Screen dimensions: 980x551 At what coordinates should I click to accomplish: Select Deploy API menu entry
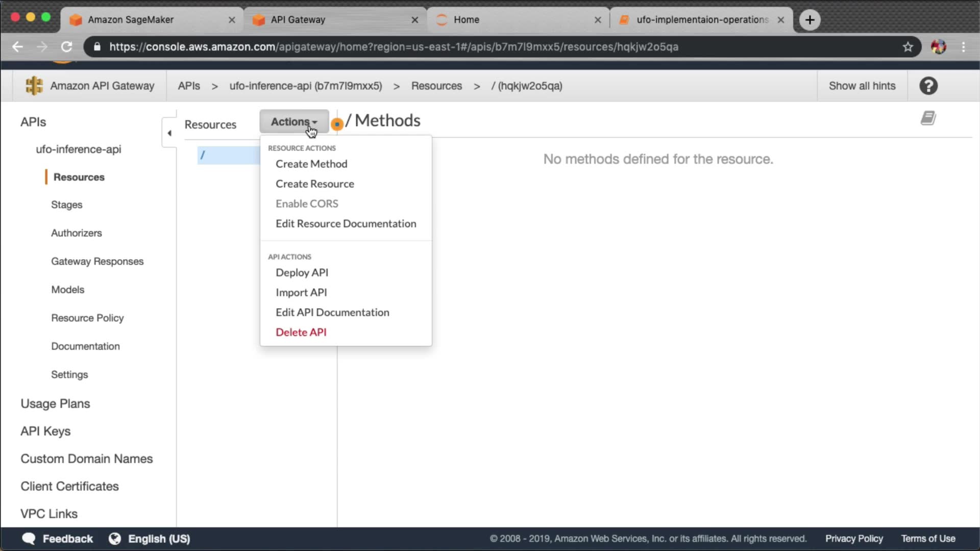click(x=302, y=272)
